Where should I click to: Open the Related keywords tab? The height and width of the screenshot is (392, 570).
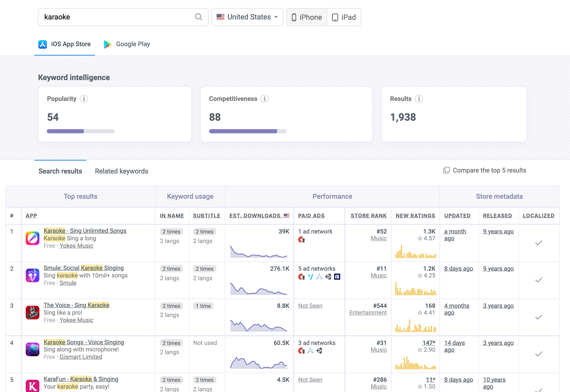[x=121, y=171]
